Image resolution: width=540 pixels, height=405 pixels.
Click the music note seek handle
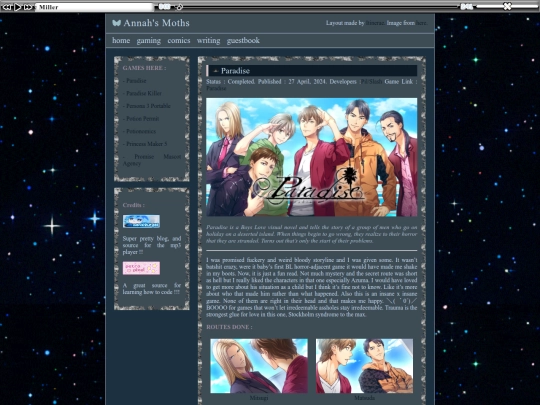coord(179,7)
